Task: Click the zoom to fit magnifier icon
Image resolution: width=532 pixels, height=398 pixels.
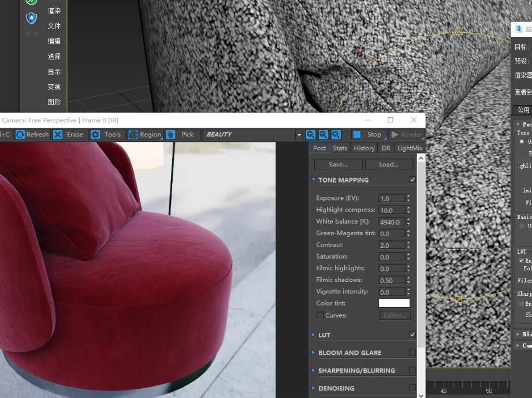Action: coord(336,135)
